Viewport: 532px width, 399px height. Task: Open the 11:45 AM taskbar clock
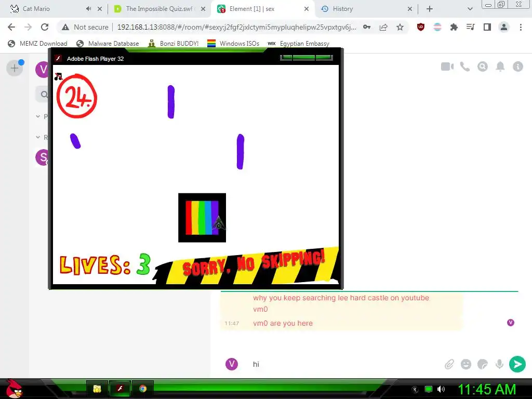pos(487,389)
